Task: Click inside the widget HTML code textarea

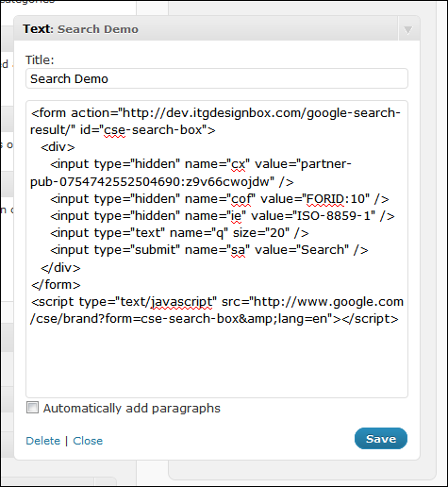Action: click(x=217, y=249)
